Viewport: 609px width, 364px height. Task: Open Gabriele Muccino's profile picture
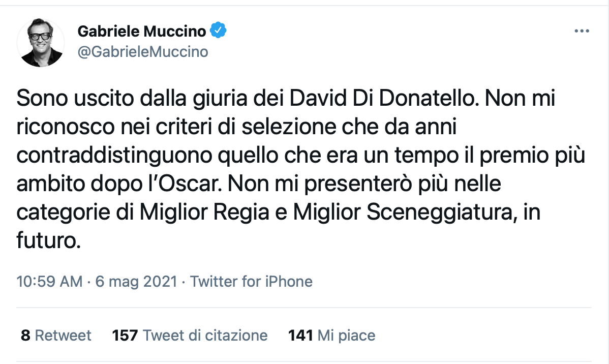[x=41, y=43]
